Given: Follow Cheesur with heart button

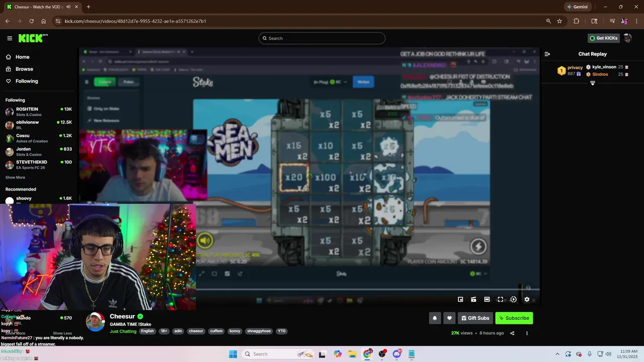Looking at the screenshot, I should point(449,318).
